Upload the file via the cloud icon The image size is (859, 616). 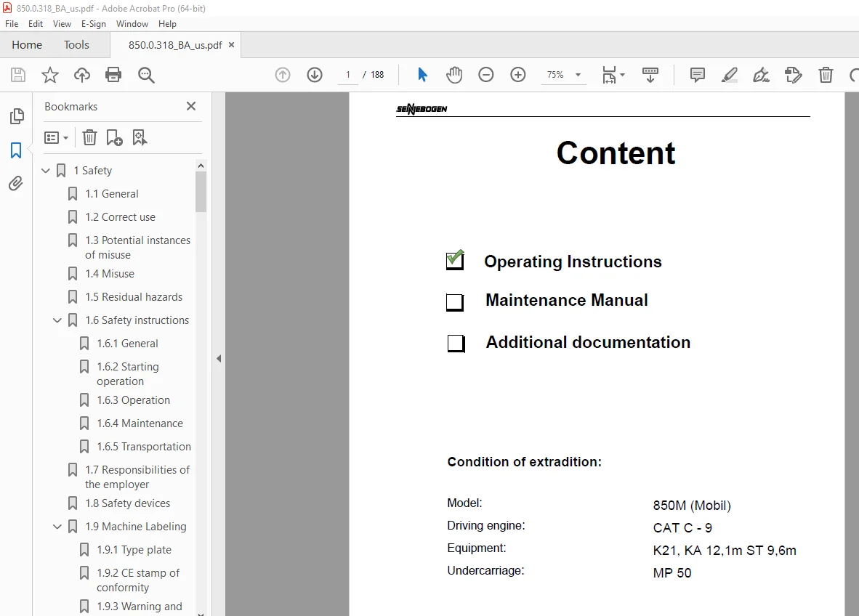[82, 75]
